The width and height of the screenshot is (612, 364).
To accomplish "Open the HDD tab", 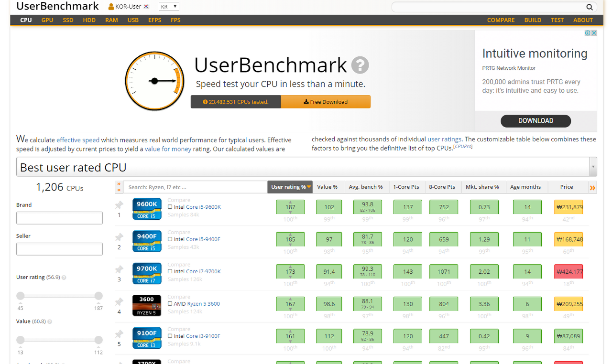I will point(89,20).
